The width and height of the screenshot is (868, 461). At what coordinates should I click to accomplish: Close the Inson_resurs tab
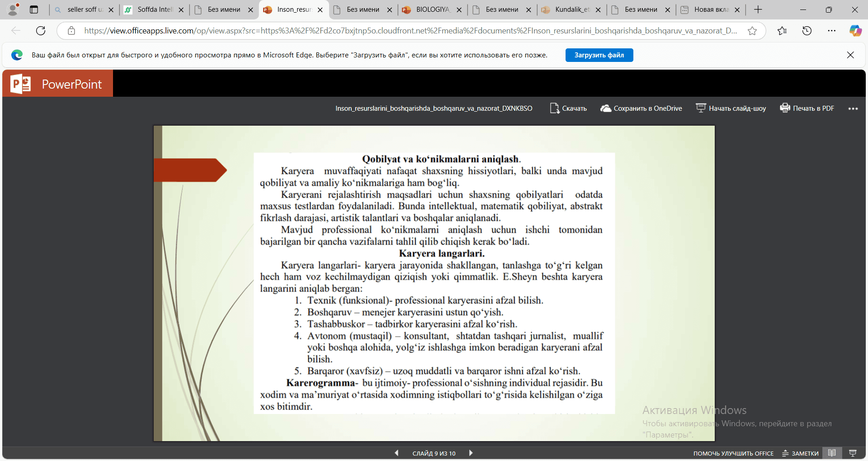point(320,10)
